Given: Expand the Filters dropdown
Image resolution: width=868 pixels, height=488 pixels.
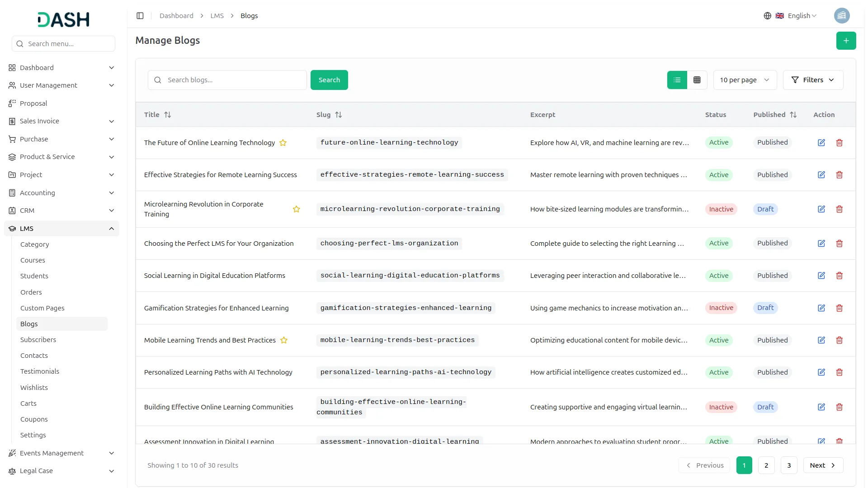Looking at the screenshot, I should [812, 80].
